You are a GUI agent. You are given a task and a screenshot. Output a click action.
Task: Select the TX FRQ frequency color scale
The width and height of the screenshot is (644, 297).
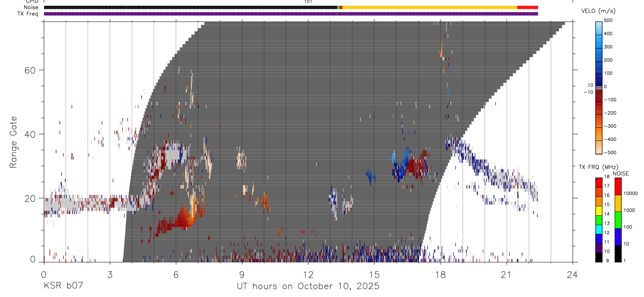tap(598, 219)
